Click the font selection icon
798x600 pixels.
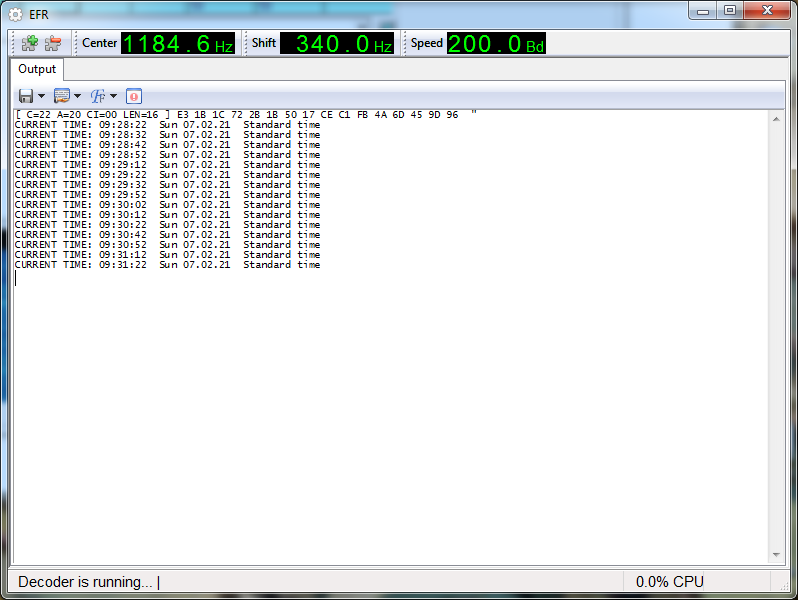pos(98,96)
